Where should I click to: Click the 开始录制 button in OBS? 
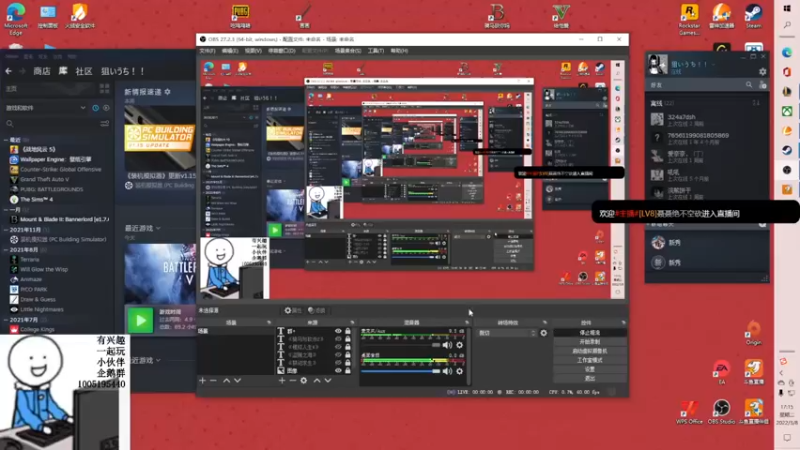(x=590, y=342)
